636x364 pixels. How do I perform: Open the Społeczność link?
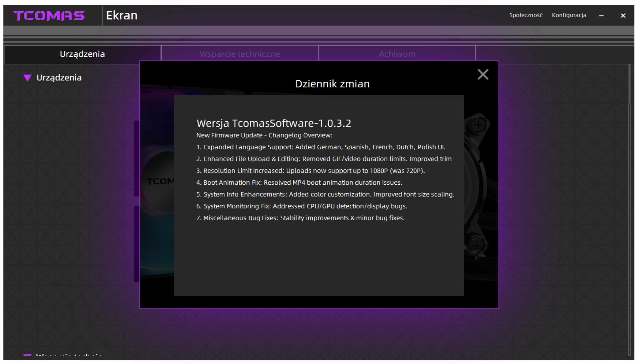tap(526, 15)
